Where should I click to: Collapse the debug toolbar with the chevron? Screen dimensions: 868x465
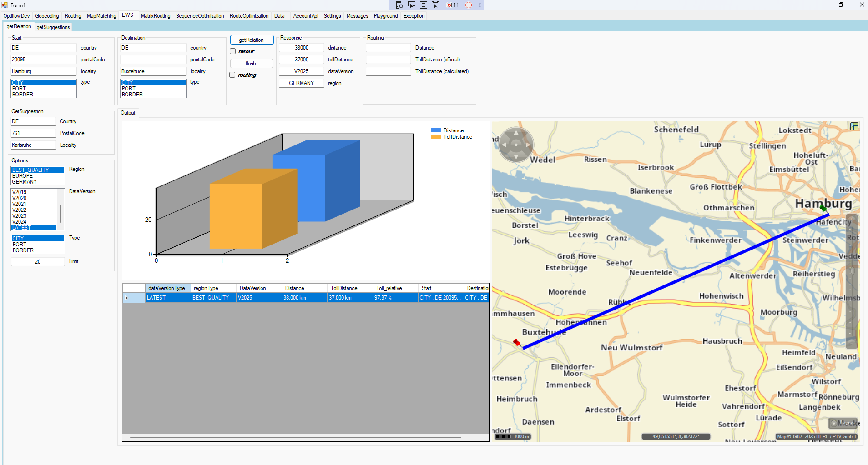pos(479,5)
